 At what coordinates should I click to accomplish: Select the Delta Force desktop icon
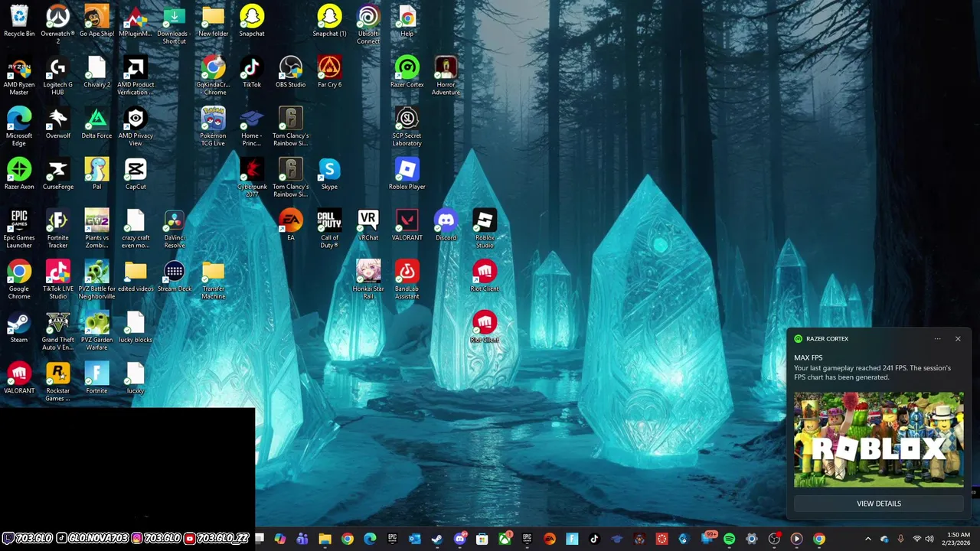(96, 123)
